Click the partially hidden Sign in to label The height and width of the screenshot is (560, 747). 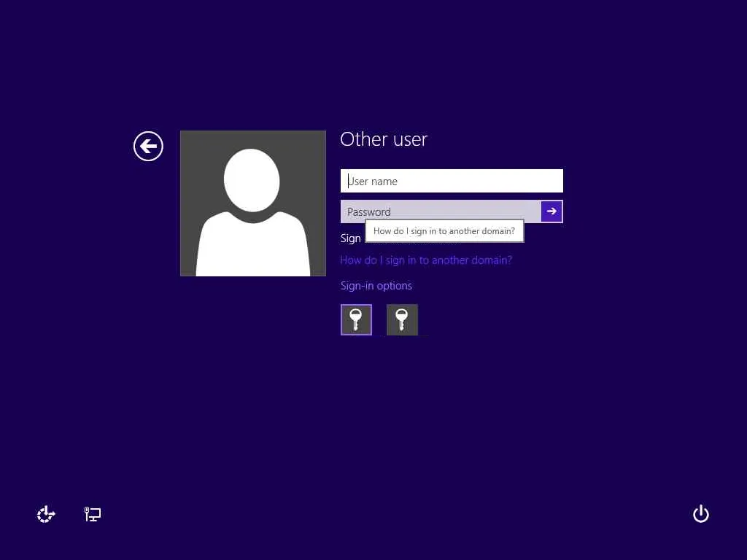(351, 238)
